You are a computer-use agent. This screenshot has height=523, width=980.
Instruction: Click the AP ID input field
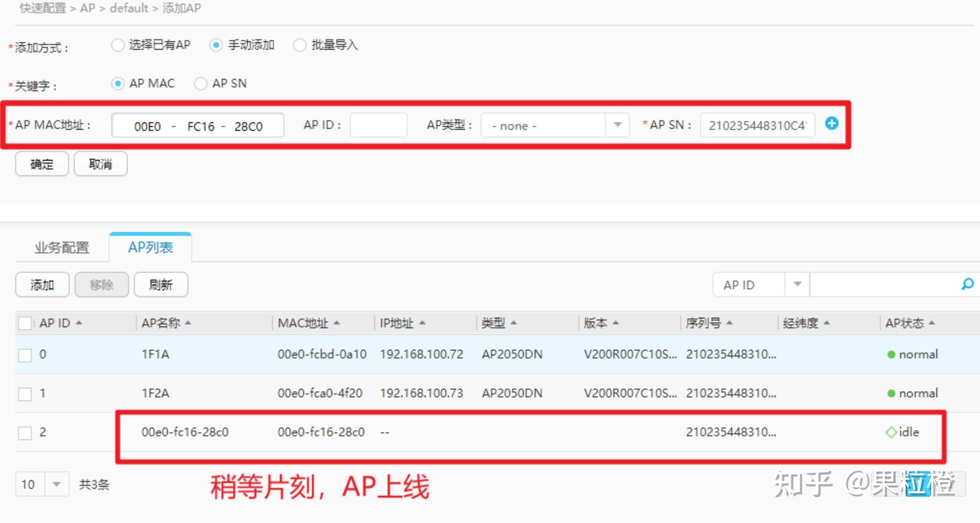click(x=379, y=125)
